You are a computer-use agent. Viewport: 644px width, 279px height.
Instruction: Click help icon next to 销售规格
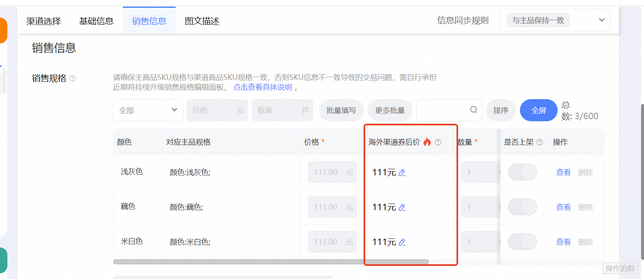[72, 78]
